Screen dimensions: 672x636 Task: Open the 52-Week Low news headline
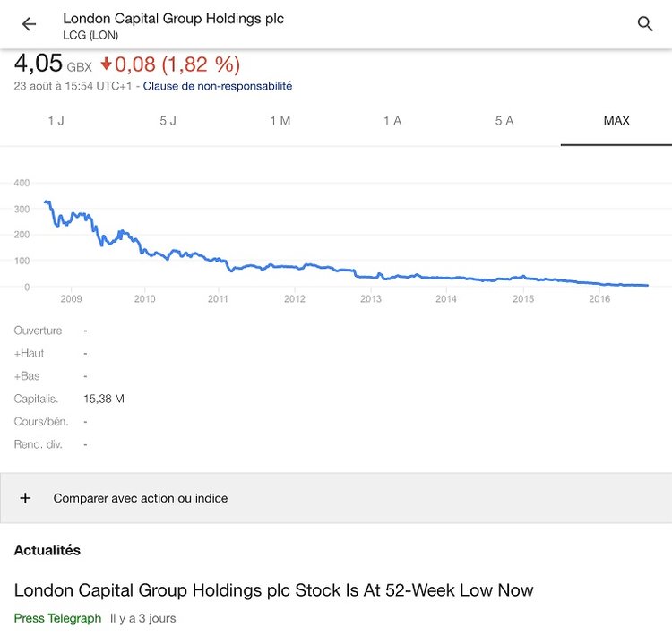pos(273,590)
